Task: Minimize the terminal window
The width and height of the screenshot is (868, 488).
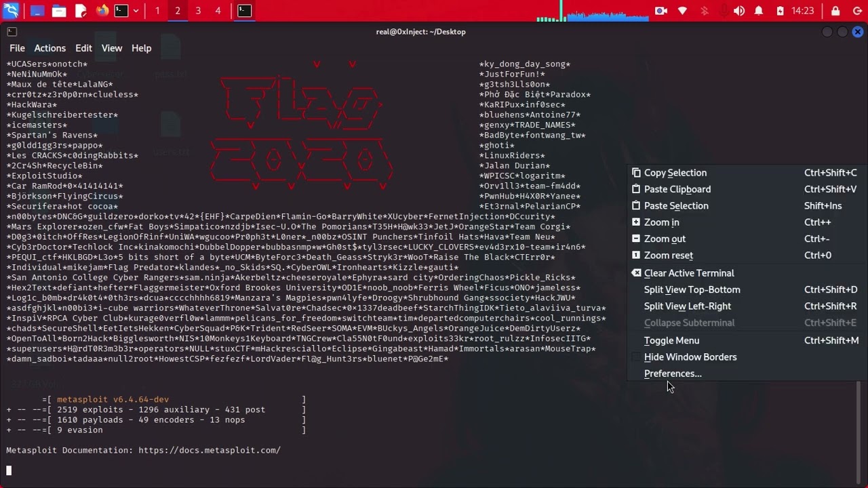Action: 827,32
